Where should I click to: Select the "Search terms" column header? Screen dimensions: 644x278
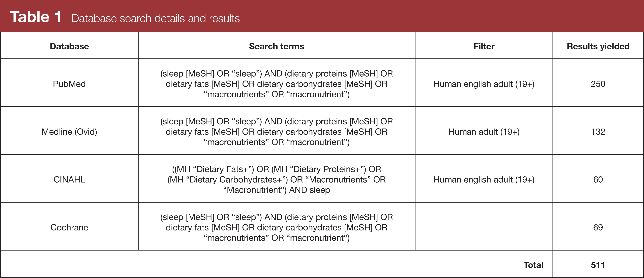(x=277, y=46)
